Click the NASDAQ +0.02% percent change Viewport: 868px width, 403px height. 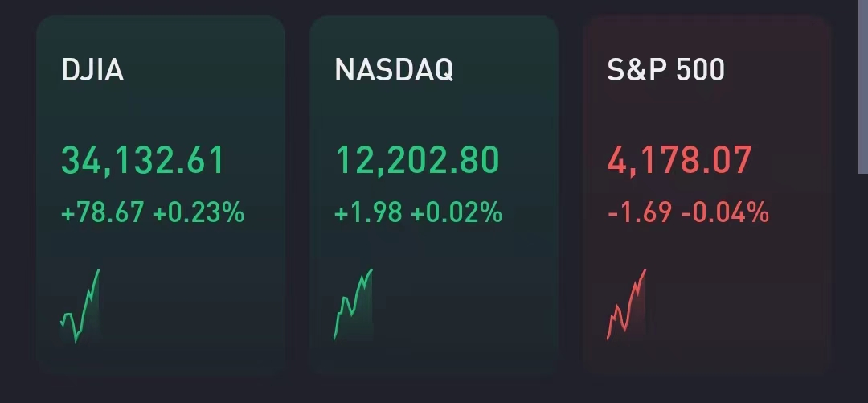(x=457, y=213)
